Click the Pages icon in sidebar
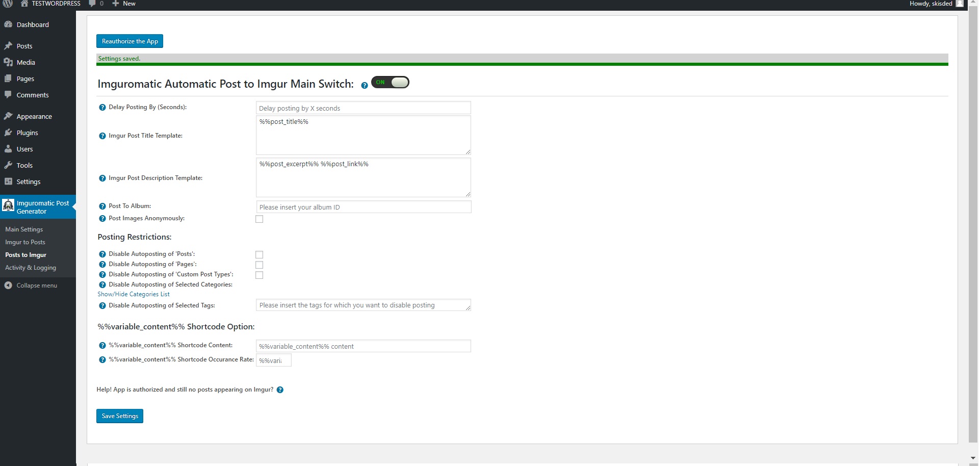 click(8, 79)
